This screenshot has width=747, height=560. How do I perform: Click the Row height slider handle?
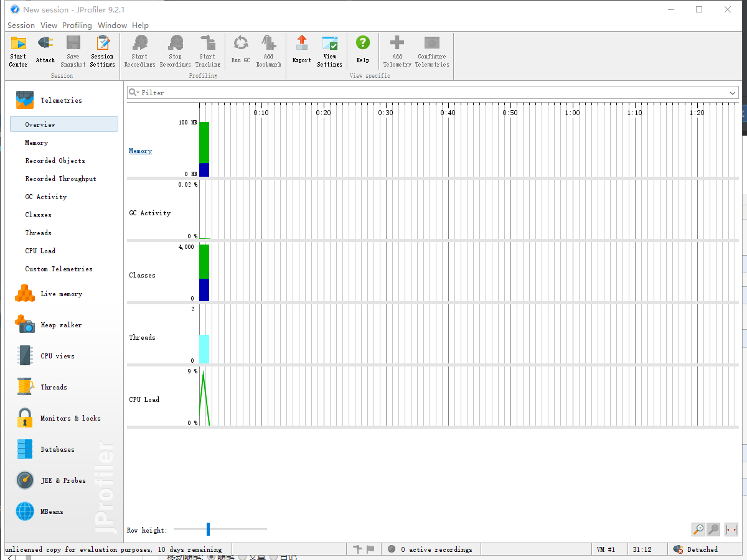[208, 529]
